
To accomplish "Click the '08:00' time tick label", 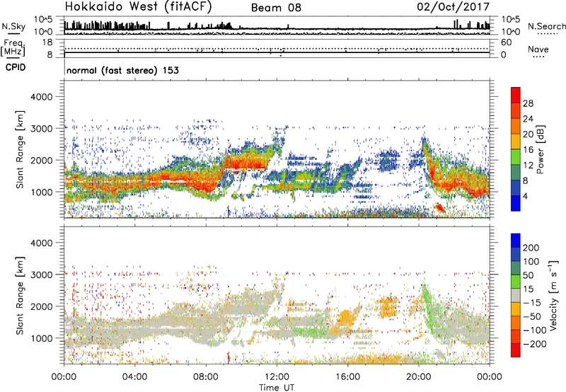I will (x=206, y=377).
